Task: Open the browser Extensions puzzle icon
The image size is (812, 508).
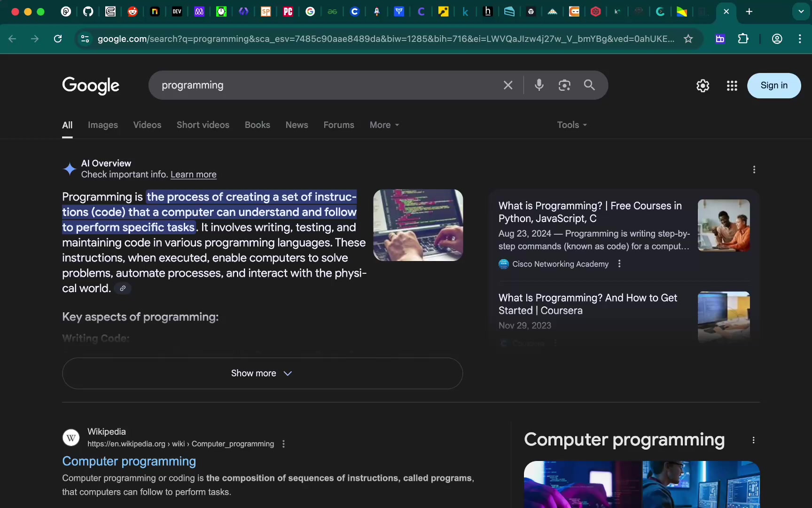Action: (743, 39)
